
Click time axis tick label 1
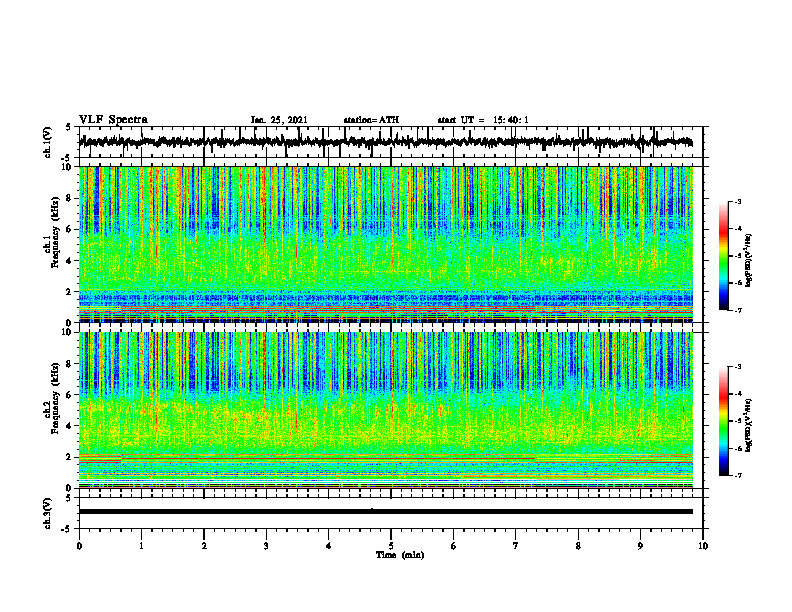tap(141, 546)
